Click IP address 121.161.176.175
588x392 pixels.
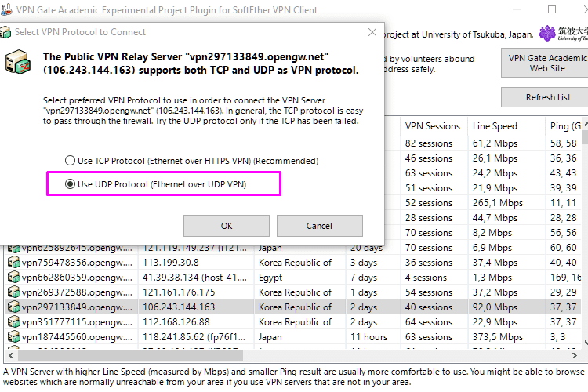[179, 292]
